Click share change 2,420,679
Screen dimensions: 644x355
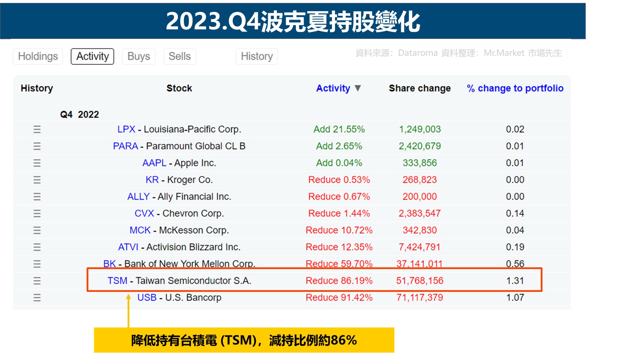pos(420,146)
